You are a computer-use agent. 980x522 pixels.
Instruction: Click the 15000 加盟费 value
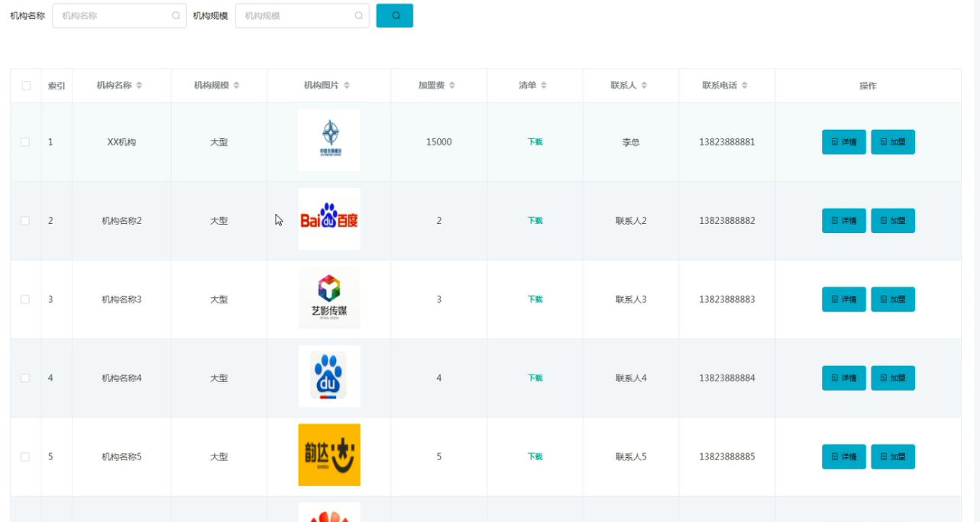(439, 142)
